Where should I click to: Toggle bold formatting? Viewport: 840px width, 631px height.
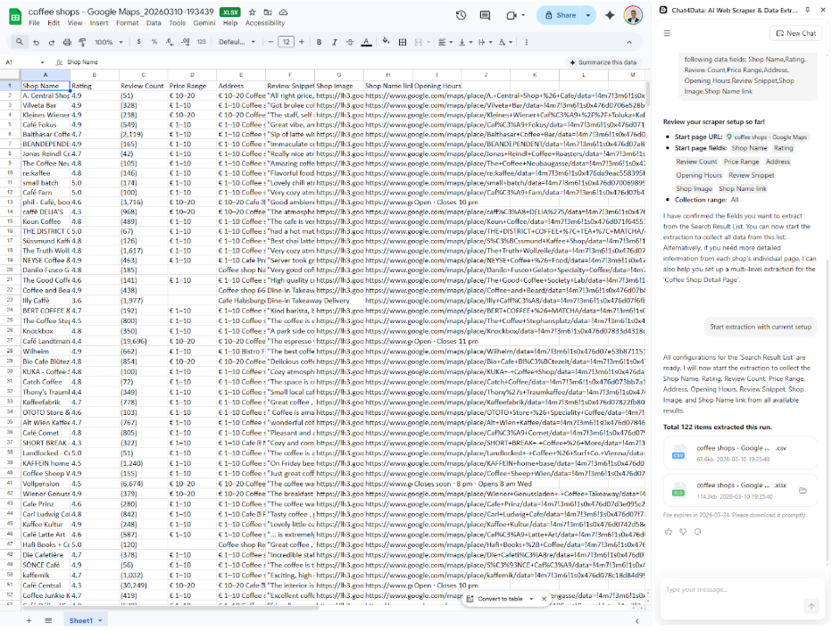point(319,42)
